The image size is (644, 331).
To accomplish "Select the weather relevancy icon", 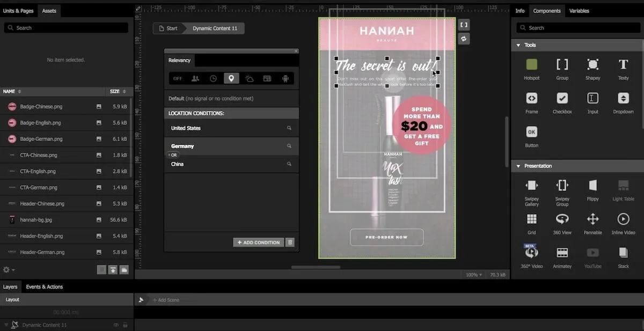I will click(x=249, y=78).
